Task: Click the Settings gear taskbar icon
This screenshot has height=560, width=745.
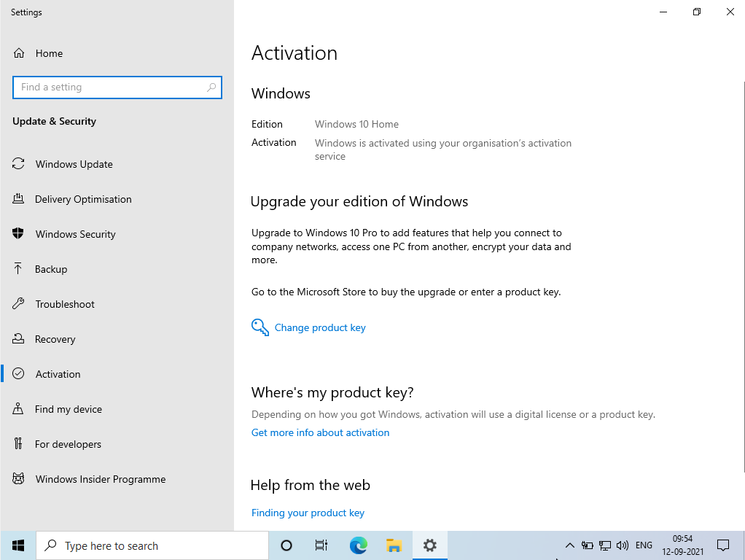Action: pyautogui.click(x=430, y=545)
